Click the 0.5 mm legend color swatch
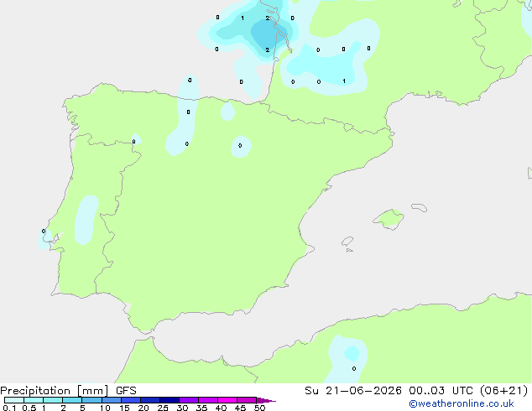Image resolution: width=532 pixels, height=411 pixels. 34,400
